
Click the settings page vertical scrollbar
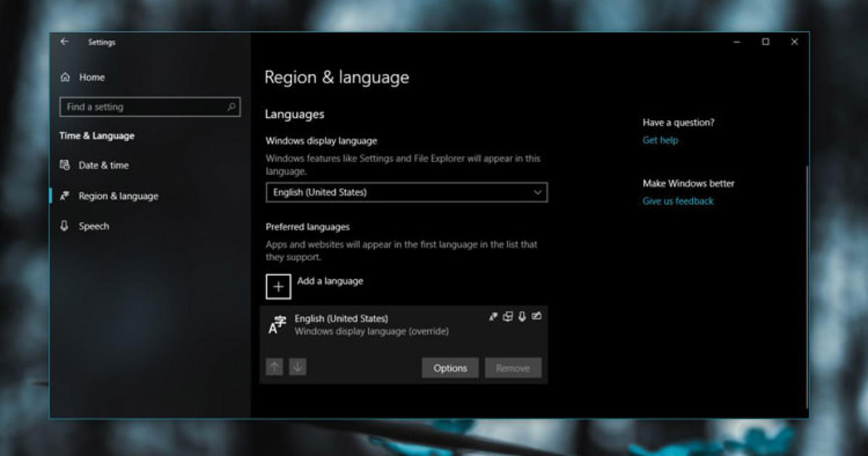click(x=807, y=287)
